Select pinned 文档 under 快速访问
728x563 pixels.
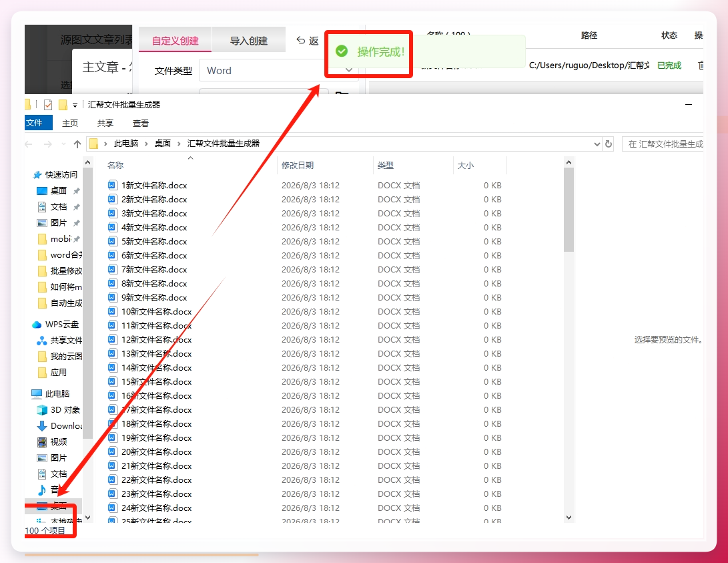pos(58,207)
